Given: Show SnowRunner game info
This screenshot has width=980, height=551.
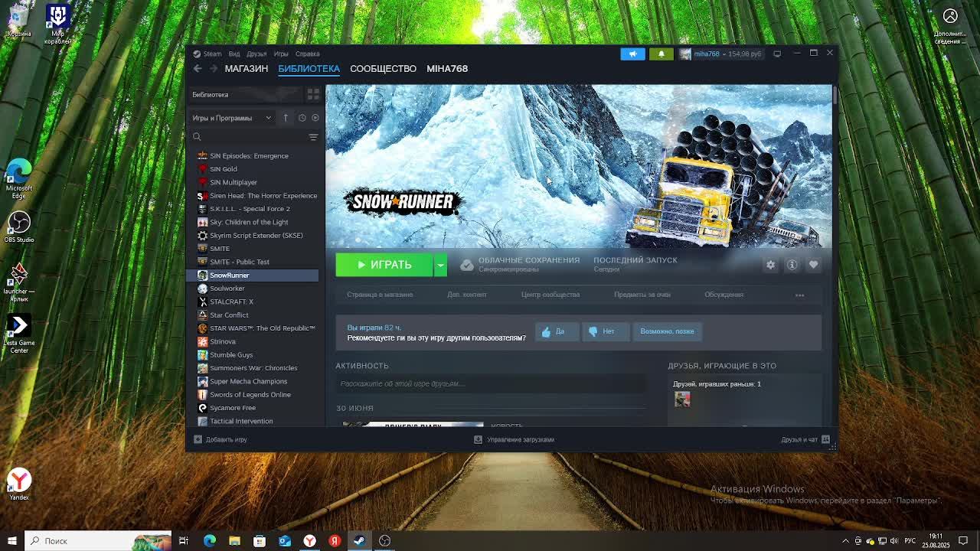Looking at the screenshot, I should pyautogui.click(x=792, y=265).
